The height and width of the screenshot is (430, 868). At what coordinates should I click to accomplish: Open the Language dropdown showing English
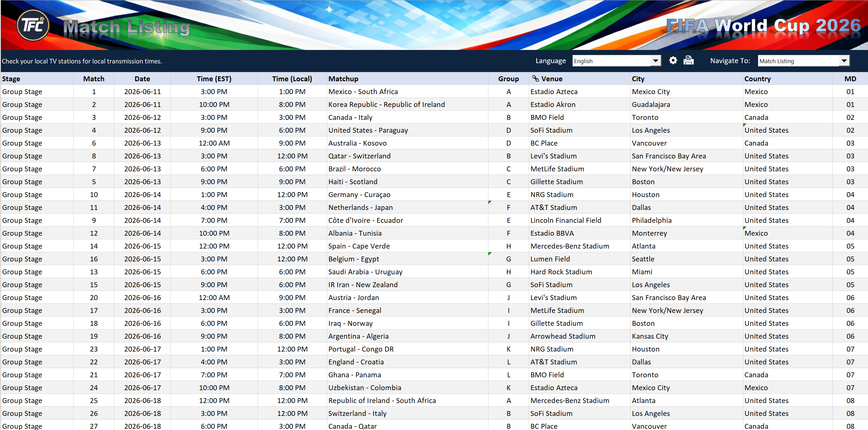[656, 61]
